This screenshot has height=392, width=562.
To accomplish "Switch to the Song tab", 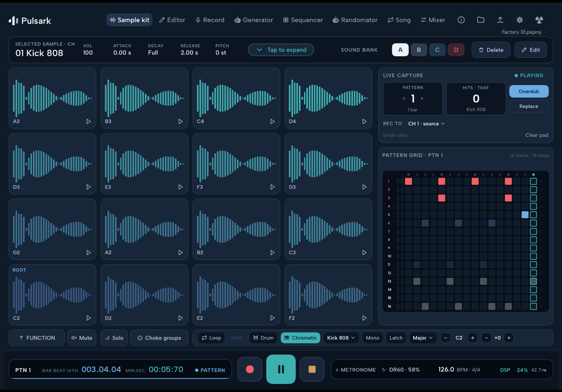I will coord(399,20).
